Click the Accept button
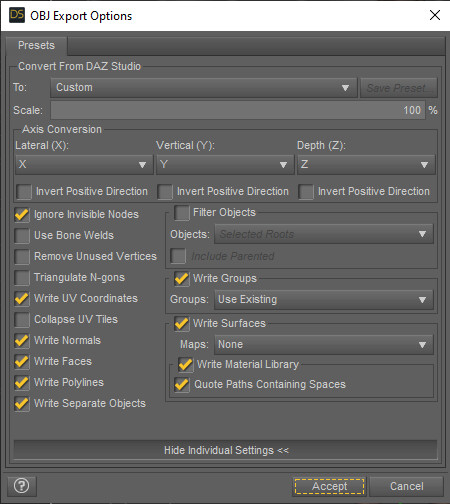This screenshot has width=450, height=504. [x=329, y=486]
